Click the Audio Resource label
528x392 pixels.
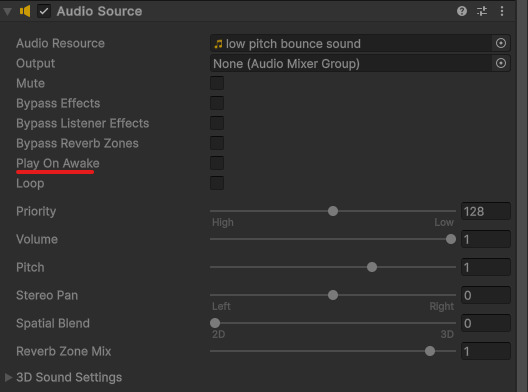tap(60, 43)
